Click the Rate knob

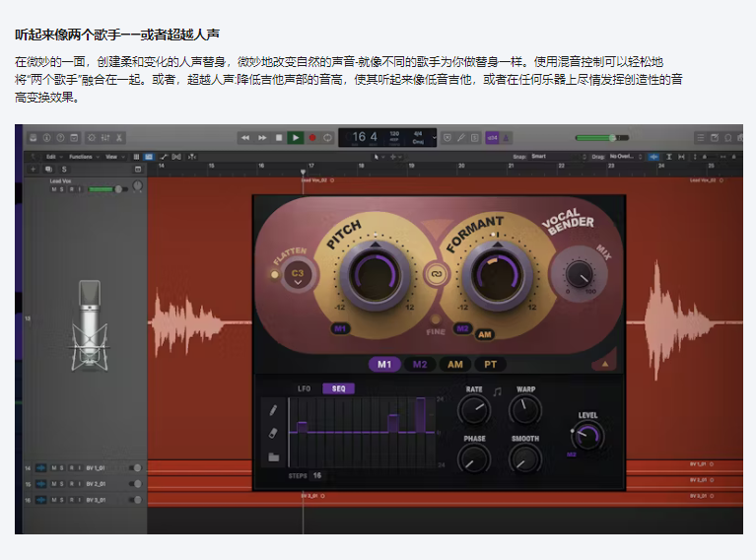click(x=474, y=410)
